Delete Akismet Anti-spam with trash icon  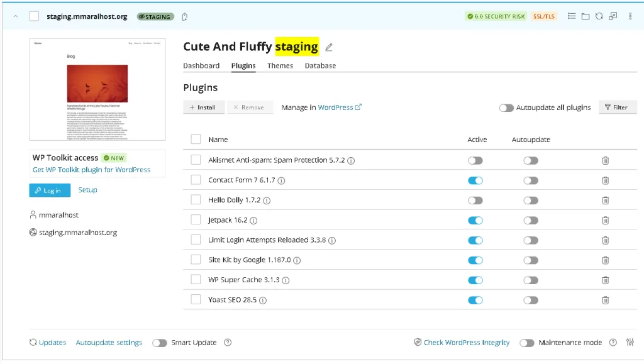[x=606, y=160]
